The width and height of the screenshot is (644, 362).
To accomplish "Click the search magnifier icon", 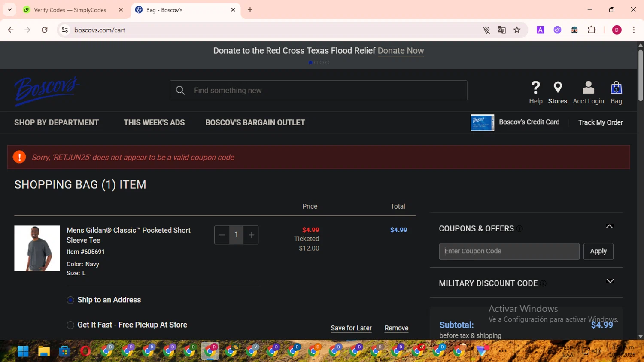I will [x=180, y=91].
